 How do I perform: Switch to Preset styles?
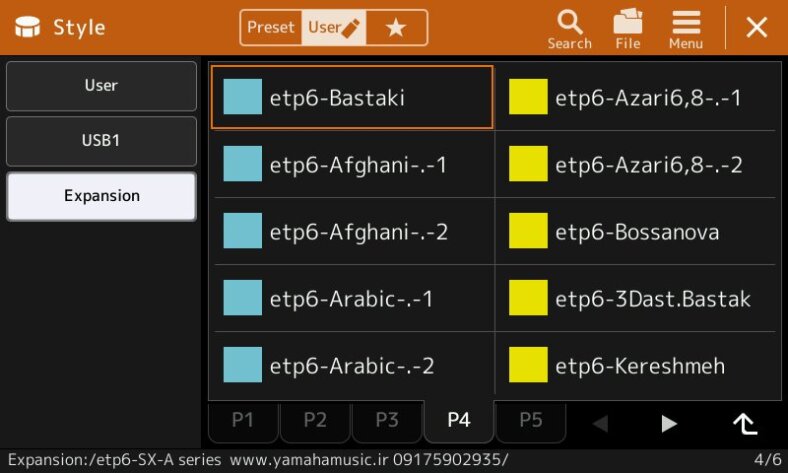(x=271, y=28)
